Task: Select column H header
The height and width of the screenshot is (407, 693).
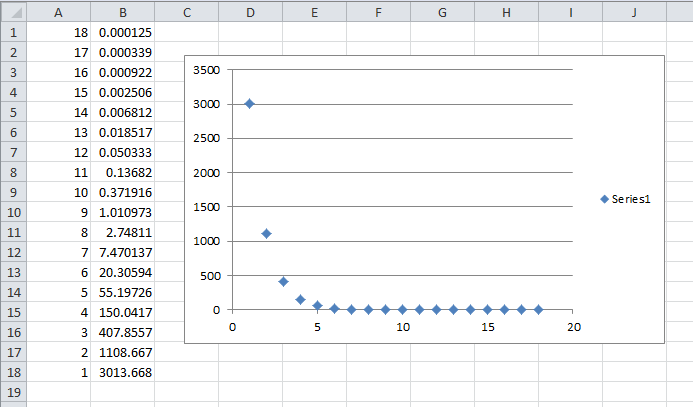Action: [x=506, y=12]
